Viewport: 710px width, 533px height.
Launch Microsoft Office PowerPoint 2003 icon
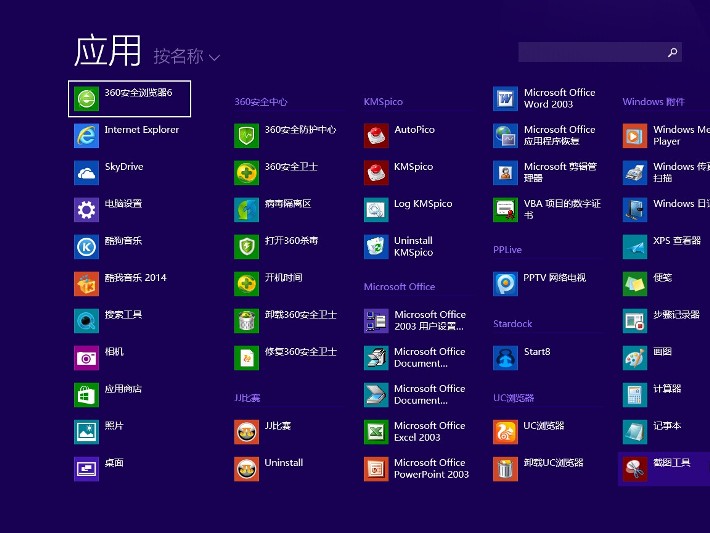click(376, 469)
